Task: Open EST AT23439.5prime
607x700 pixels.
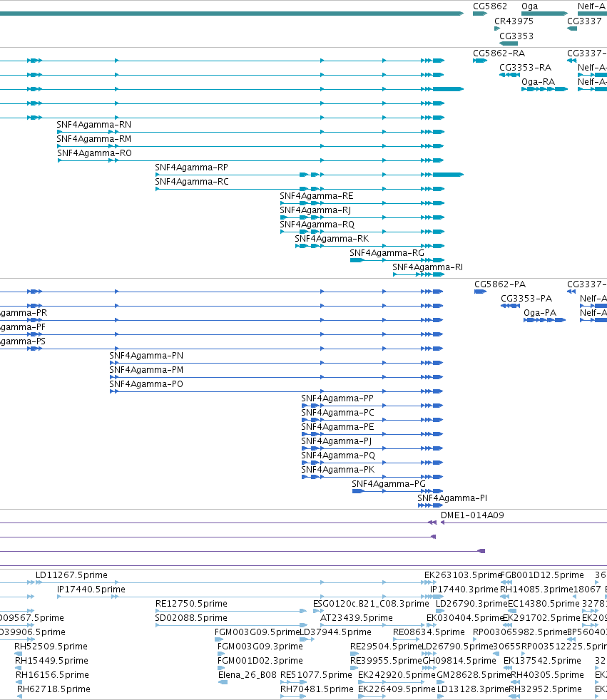Action: (x=357, y=618)
